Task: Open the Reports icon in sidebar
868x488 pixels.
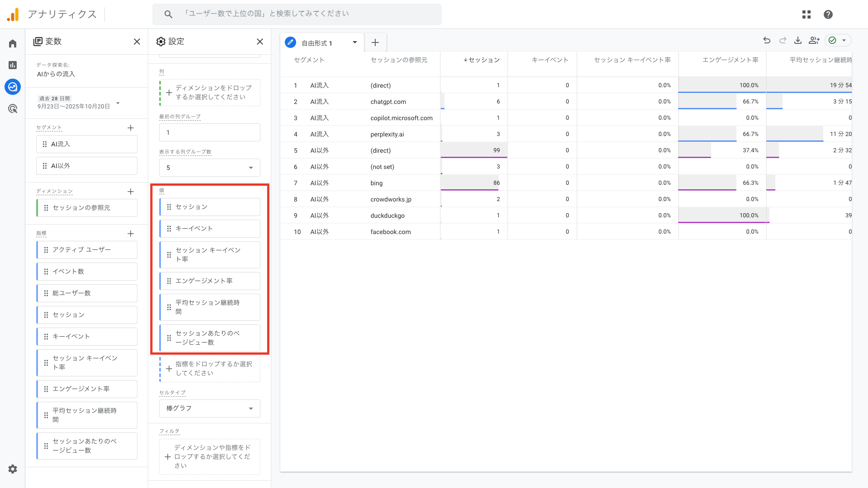Action: pyautogui.click(x=13, y=65)
